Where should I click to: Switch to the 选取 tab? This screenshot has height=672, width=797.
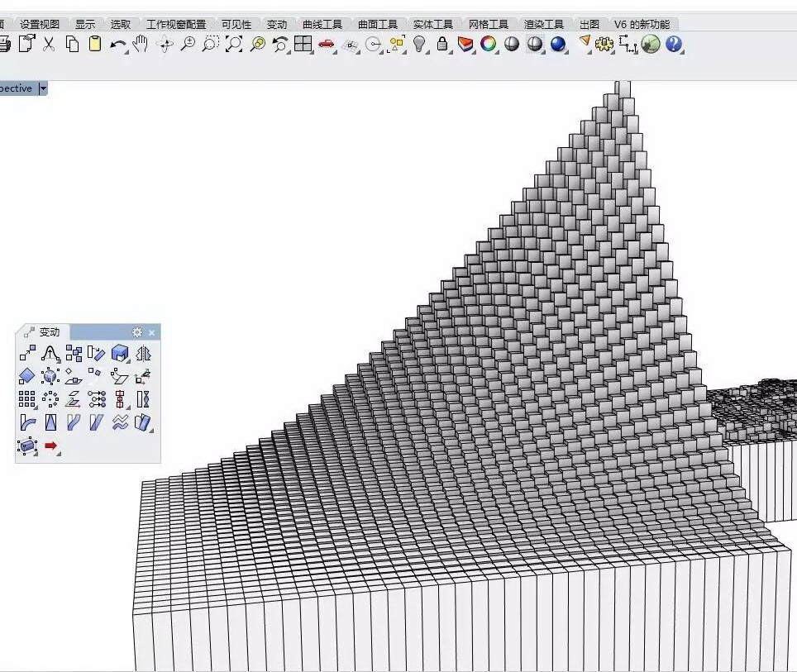tap(121, 24)
